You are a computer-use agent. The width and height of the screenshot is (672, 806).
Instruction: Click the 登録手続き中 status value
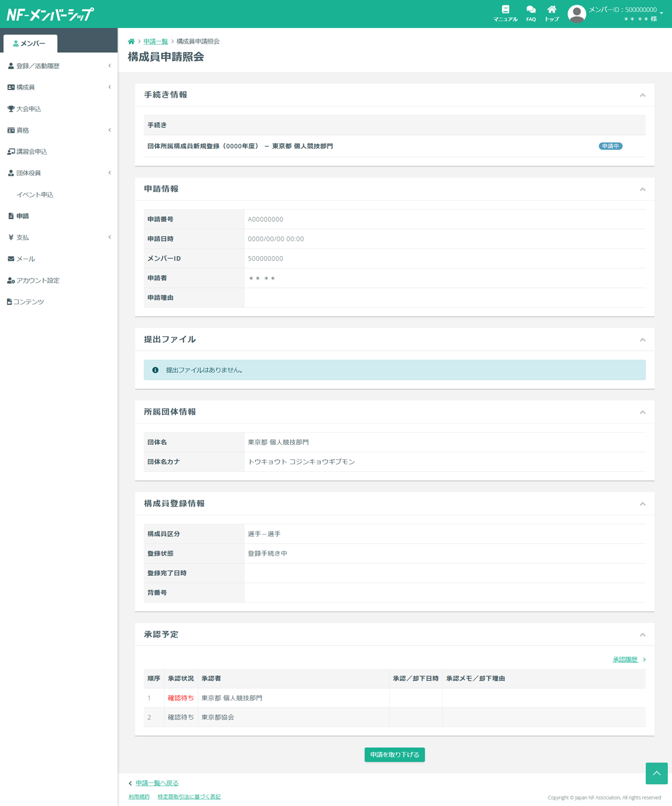point(268,554)
